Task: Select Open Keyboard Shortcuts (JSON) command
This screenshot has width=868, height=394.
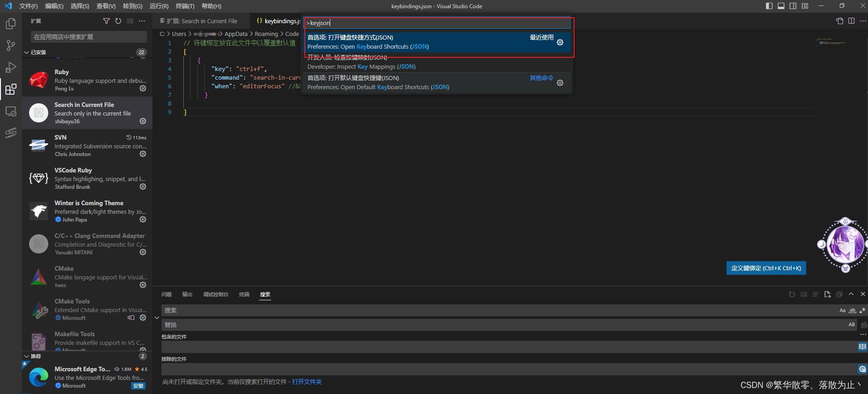Action: pyautogui.click(x=438, y=42)
